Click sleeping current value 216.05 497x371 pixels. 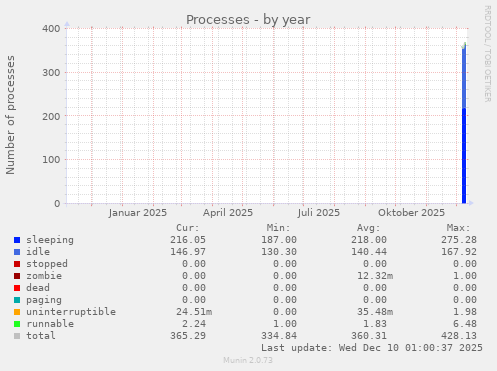(188, 240)
